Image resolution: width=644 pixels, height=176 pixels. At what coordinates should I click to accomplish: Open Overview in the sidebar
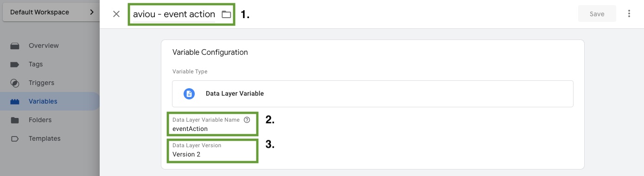click(x=44, y=46)
